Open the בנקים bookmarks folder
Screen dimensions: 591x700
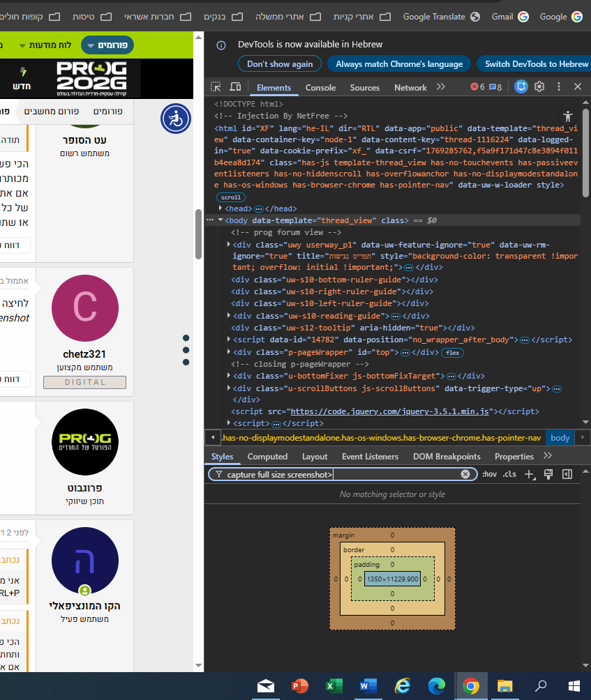point(223,17)
